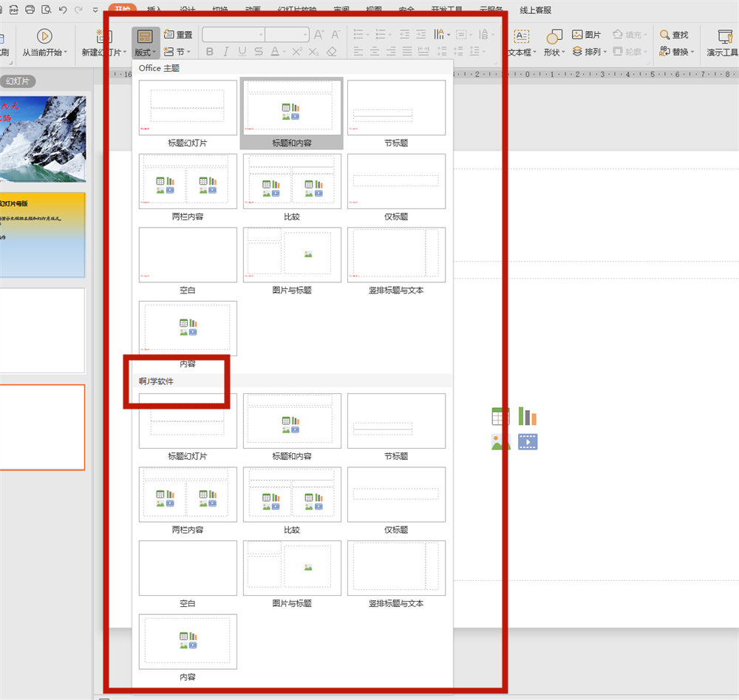Toggle italic formatting
739x700 pixels.
pos(225,52)
